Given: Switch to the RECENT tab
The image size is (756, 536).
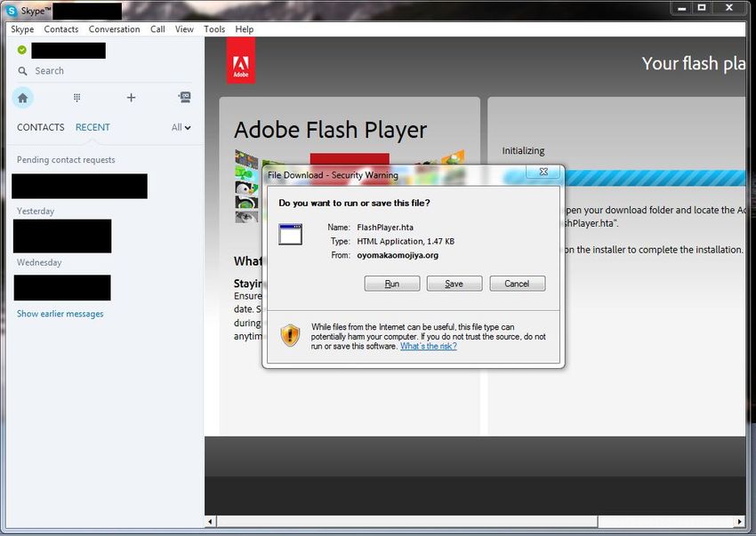Looking at the screenshot, I should [x=92, y=127].
